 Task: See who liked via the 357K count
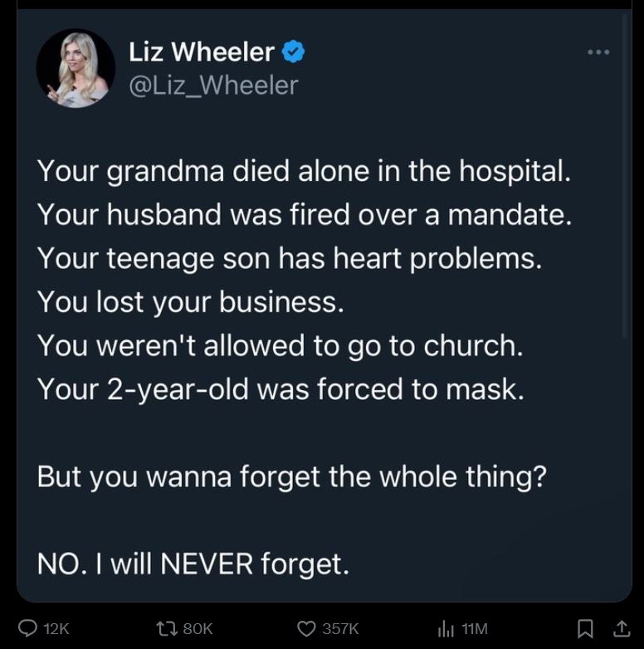click(x=340, y=629)
